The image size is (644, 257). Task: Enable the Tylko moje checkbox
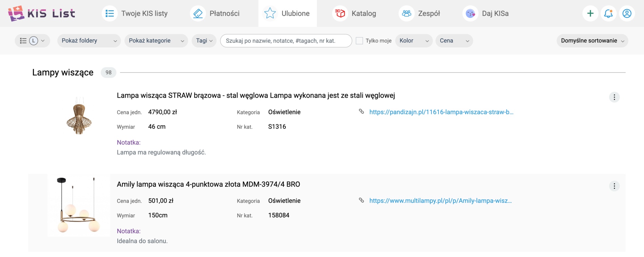tap(359, 41)
